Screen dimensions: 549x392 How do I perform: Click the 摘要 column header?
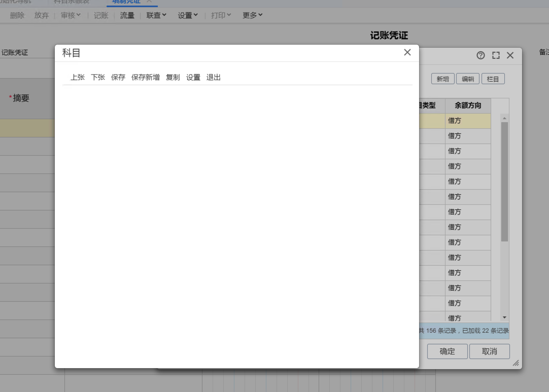point(21,98)
